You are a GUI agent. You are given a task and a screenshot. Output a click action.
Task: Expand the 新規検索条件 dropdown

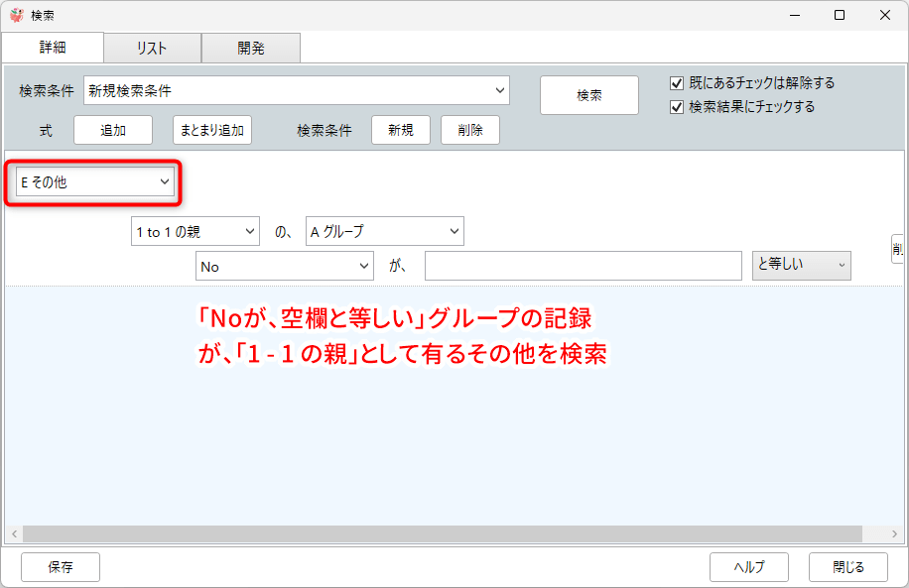[297, 91]
